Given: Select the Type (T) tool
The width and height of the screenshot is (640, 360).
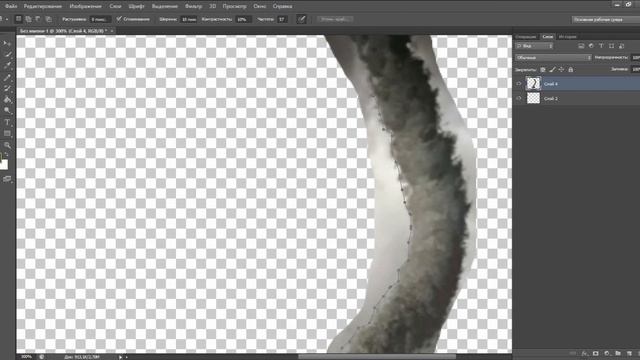Looking at the screenshot, I should (7, 122).
